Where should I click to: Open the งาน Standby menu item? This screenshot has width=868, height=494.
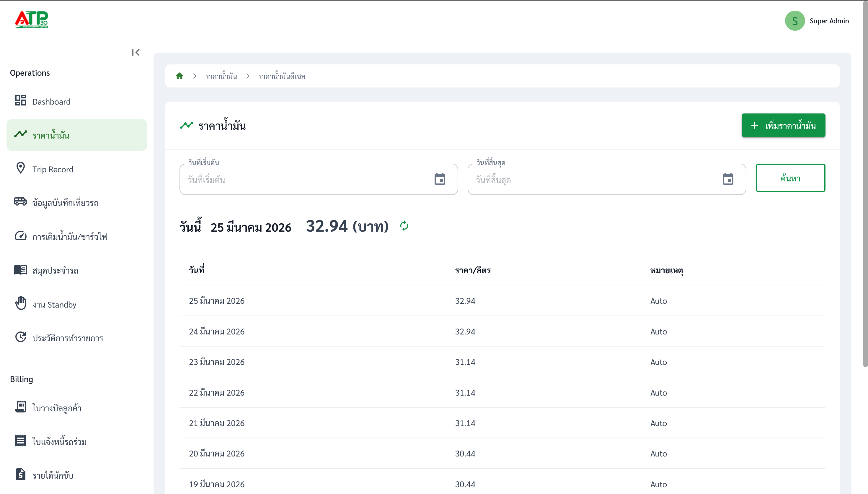point(76,304)
